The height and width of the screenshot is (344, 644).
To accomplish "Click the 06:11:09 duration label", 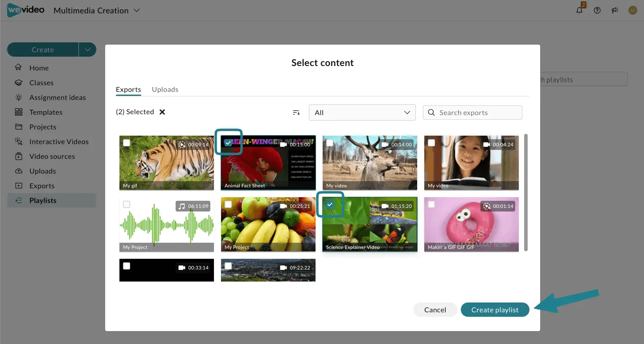I will tap(198, 206).
